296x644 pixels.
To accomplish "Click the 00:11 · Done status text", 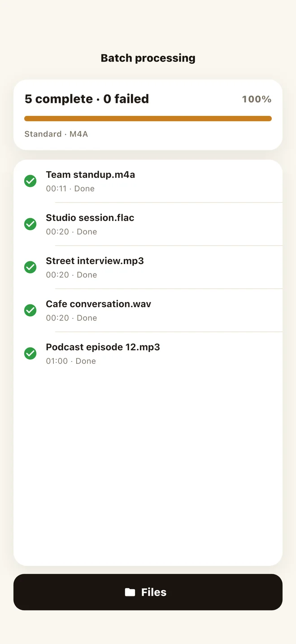I will coord(70,189).
